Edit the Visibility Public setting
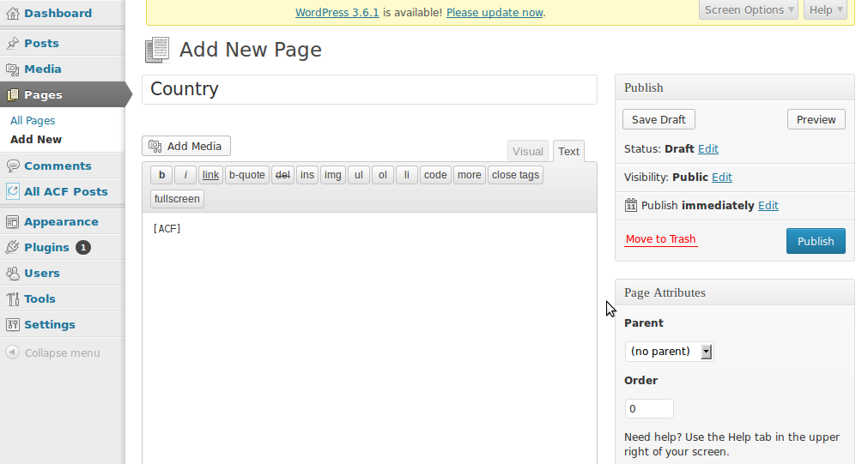This screenshot has width=868, height=464. tap(722, 177)
